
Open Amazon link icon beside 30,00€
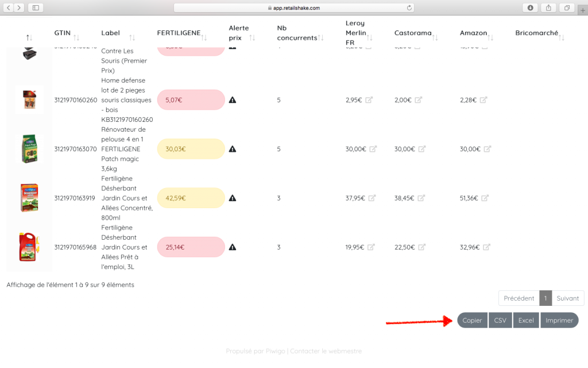[x=488, y=149]
